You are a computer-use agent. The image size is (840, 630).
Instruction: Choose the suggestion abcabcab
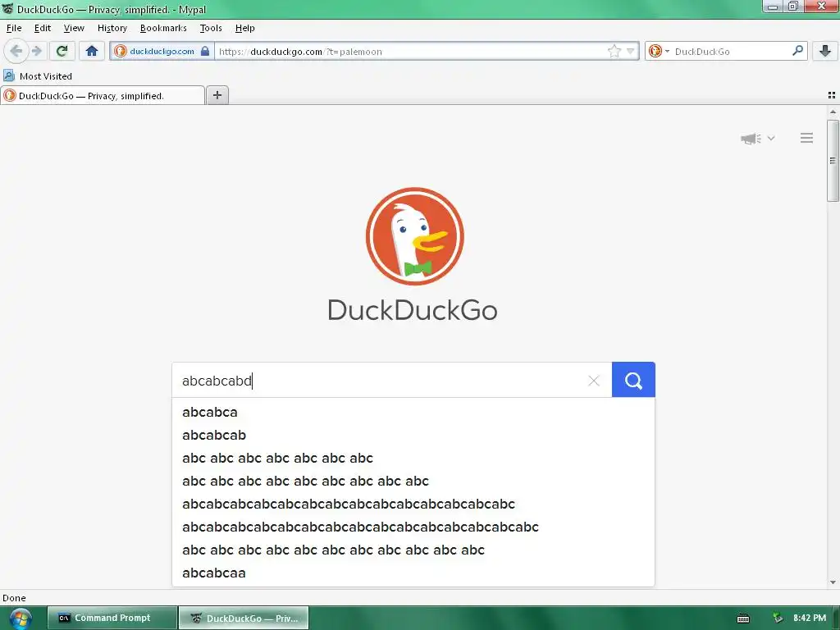pos(413,435)
